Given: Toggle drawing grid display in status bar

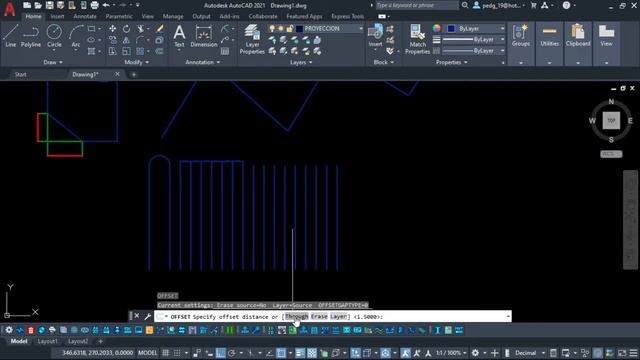Looking at the screenshot, I should [x=165, y=353].
